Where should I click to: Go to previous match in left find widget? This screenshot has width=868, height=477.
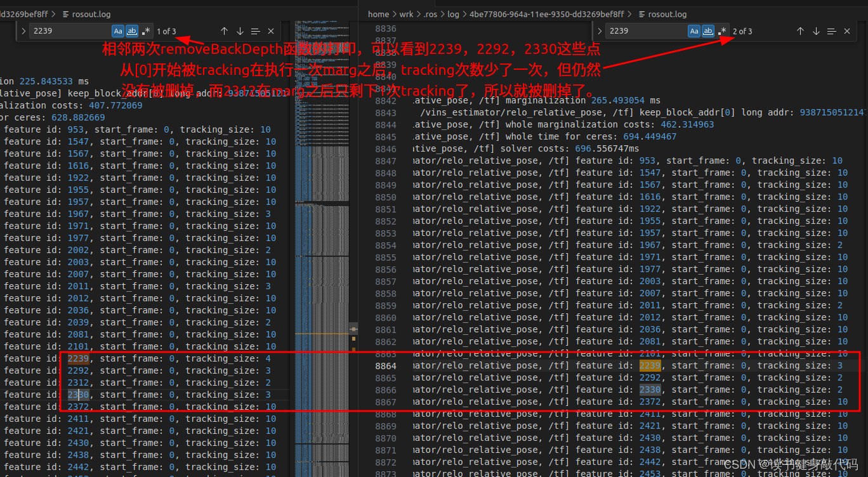pyautogui.click(x=224, y=31)
